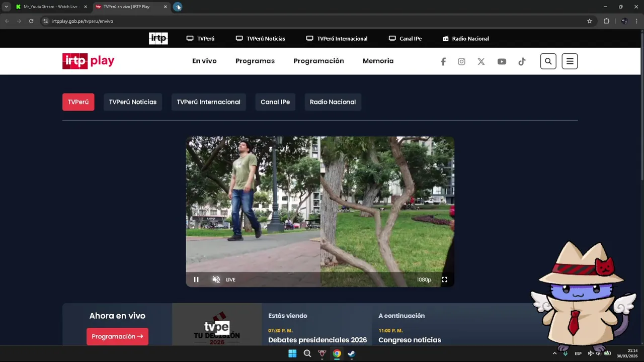The image size is (644, 362).
Task: Open the ESP language indicator
Action: point(578,353)
